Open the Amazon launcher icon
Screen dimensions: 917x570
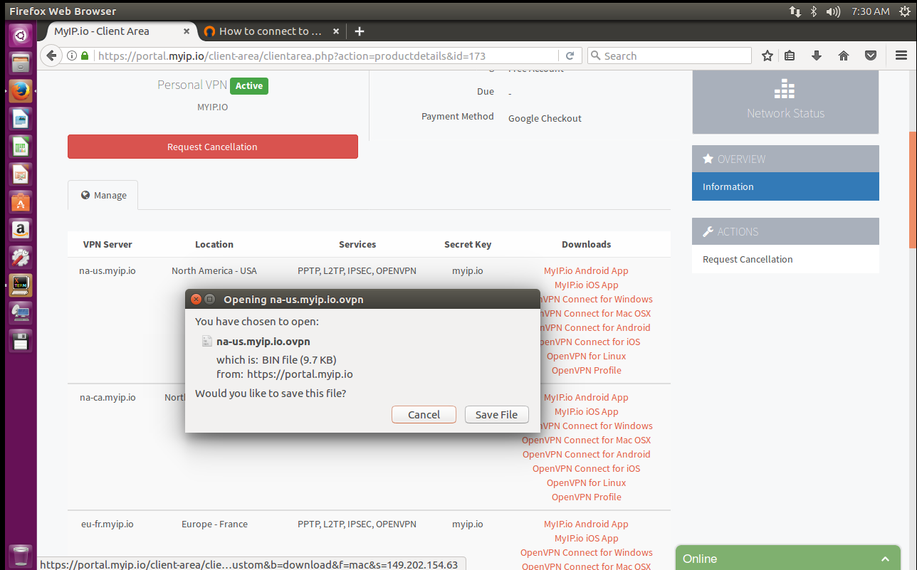pyautogui.click(x=20, y=230)
